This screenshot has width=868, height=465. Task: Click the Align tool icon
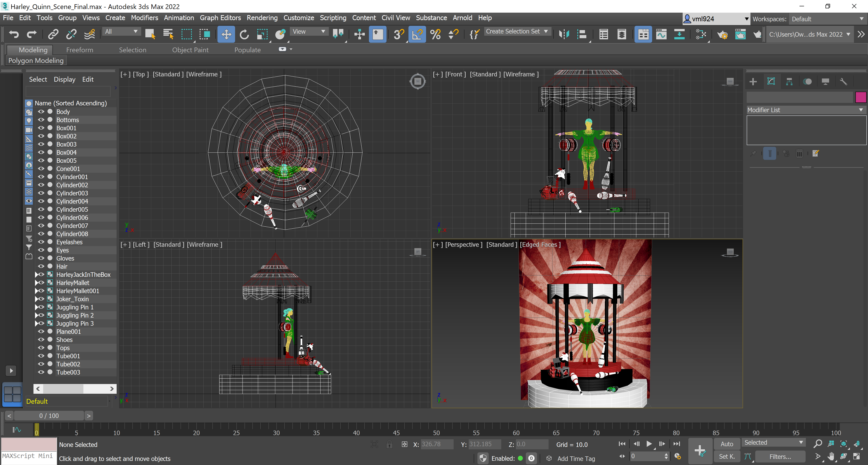coord(582,34)
